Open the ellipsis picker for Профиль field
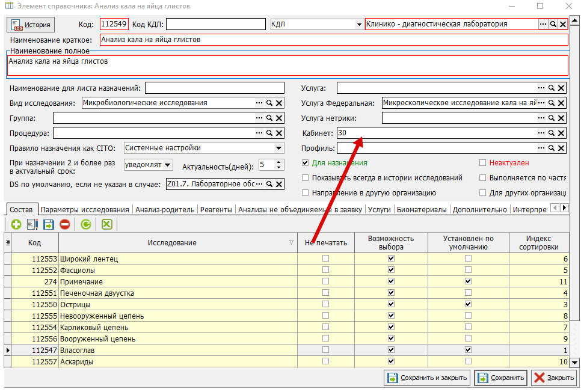 pos(541,149)
